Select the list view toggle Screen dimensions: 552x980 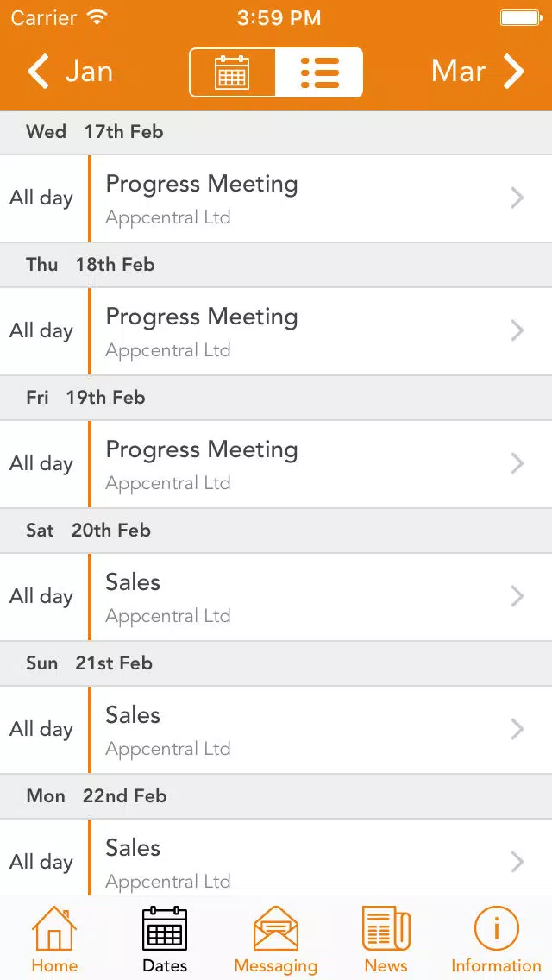coord(319,72)
